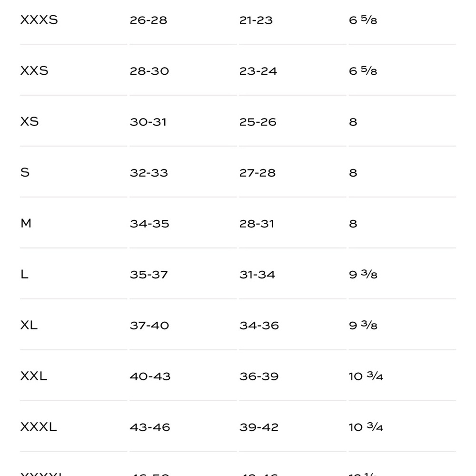Select the 9 3/8 value in L row
Viewport: 476px width, 476px height.
[363, 275]
